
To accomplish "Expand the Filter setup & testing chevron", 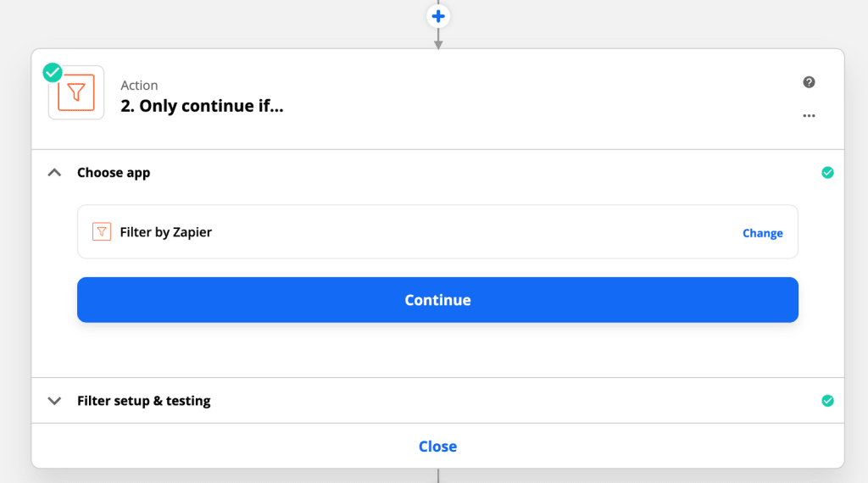I will 54,401.
